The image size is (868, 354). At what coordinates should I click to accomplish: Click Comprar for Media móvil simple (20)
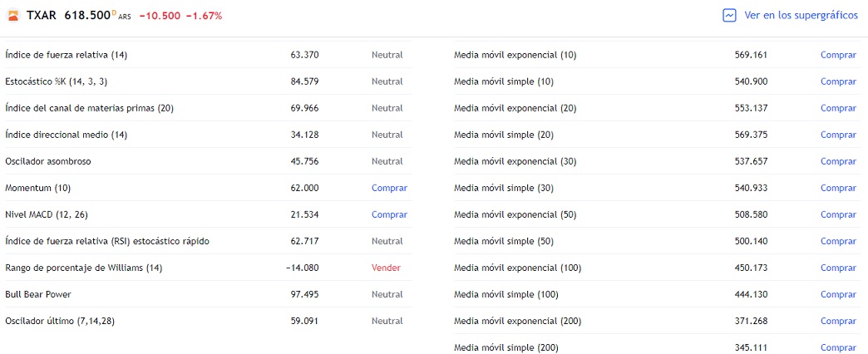[x=838, y=135]
